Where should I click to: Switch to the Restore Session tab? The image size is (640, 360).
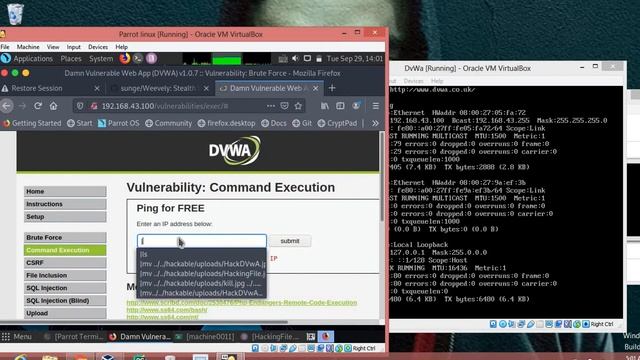51,88
